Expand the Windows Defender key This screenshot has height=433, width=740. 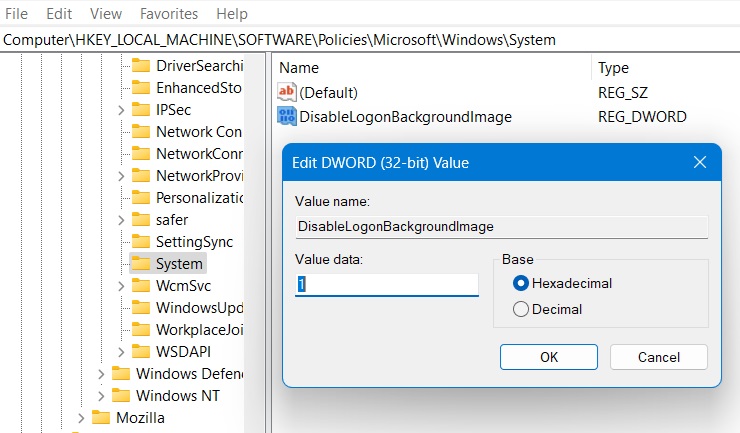pos(101,374)
